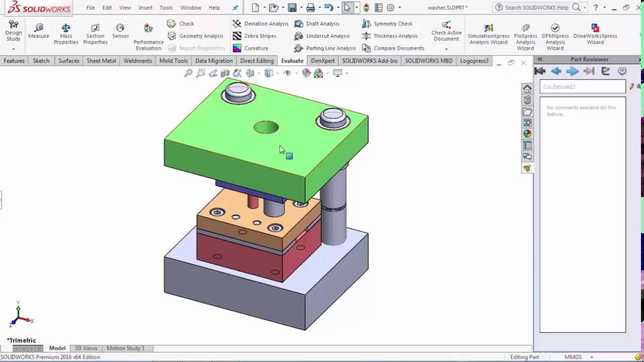Go to previous feature in Part Reviewer
The width and height of the screenshot is (644, 362).
pyautogui.click(x=556, y=71)
